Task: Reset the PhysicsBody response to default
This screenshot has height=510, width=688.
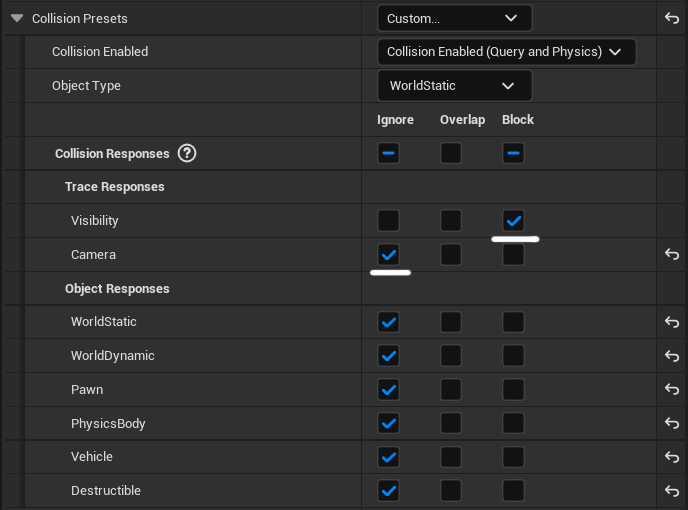Action: (672, 424)
